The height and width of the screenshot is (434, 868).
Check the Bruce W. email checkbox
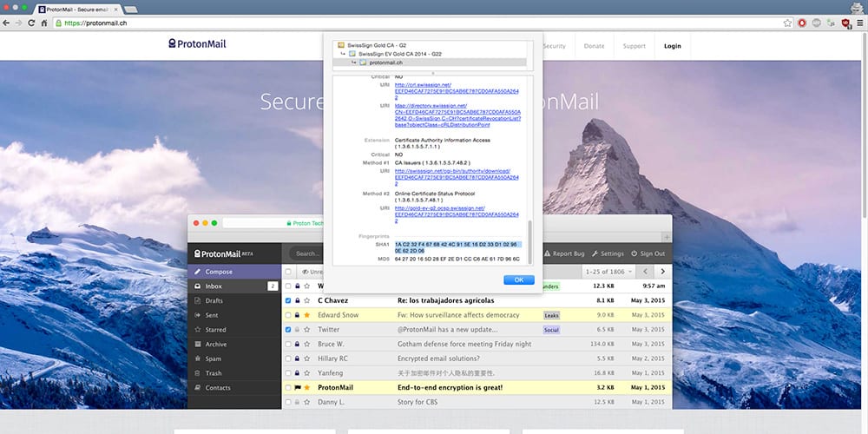[288, 344]
